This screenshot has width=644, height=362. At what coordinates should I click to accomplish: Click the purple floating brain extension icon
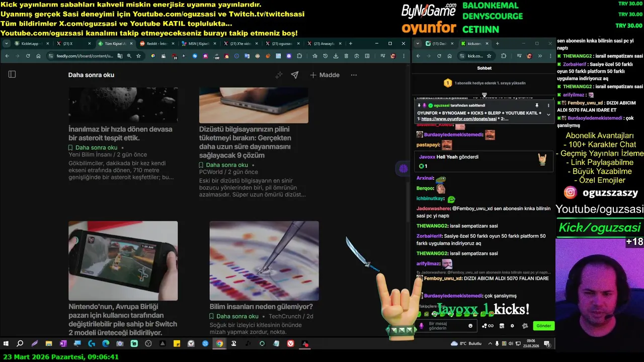click(x=403, y=168)
